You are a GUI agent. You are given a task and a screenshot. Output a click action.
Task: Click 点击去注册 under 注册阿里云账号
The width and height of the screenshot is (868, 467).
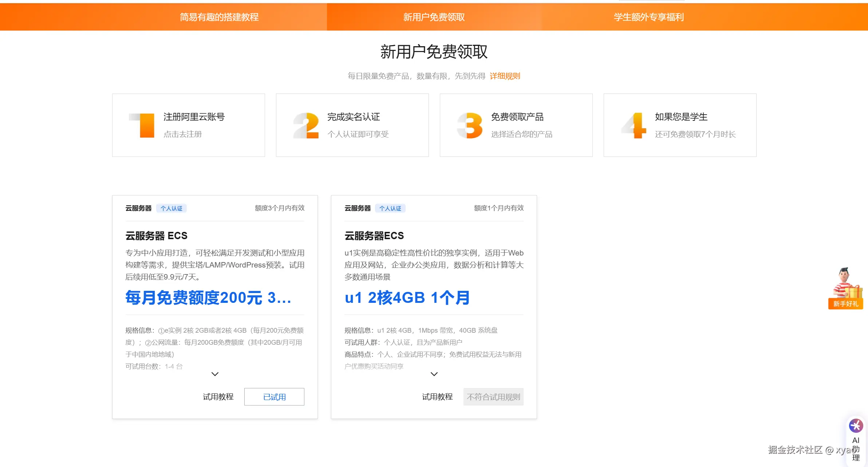183,134
